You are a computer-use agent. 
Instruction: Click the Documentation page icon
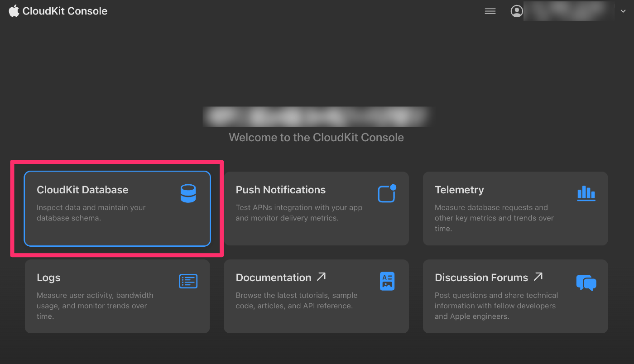tap(387, 281)
